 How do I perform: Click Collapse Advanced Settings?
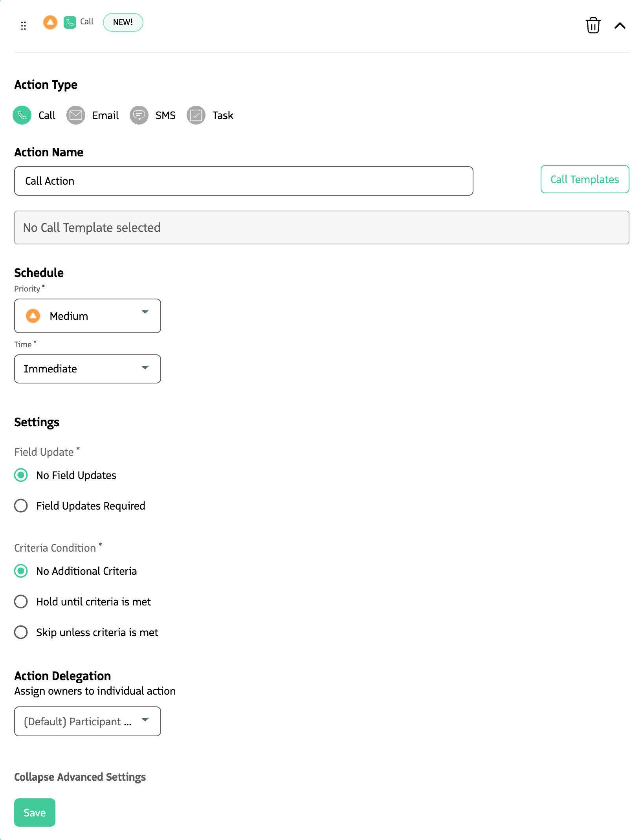coord(80,777)
